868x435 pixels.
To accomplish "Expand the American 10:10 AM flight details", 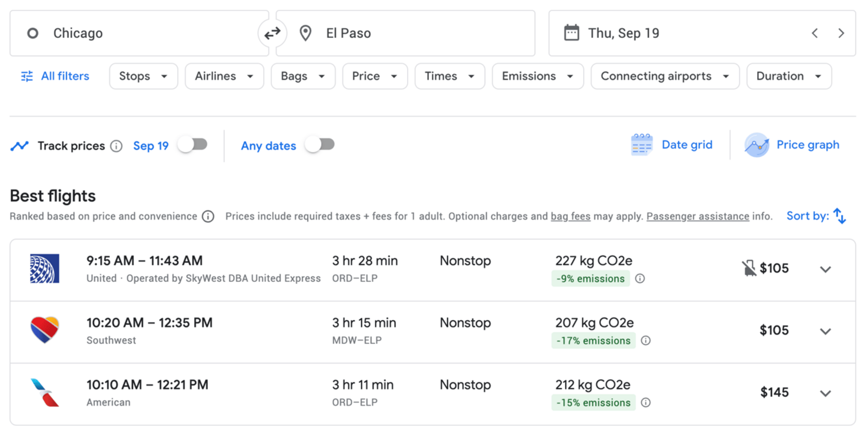I will coord(826,394).
